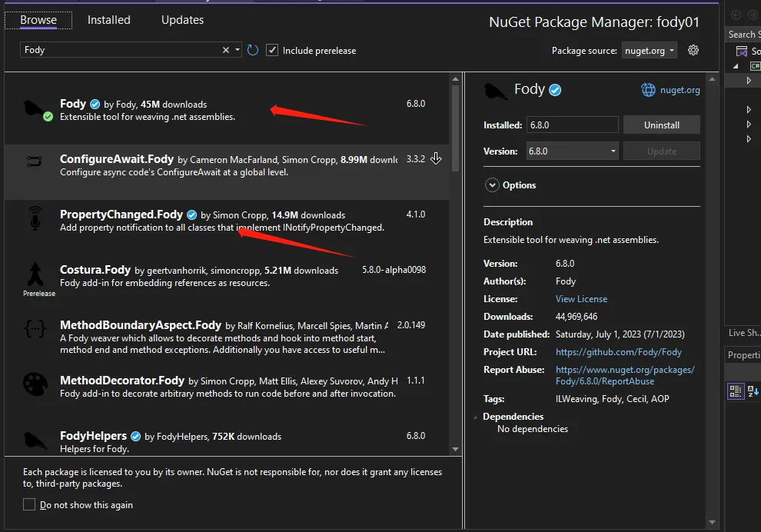Uninstall the Fody package
Screen dimensions: 761x532
click(x=662, y=125)
